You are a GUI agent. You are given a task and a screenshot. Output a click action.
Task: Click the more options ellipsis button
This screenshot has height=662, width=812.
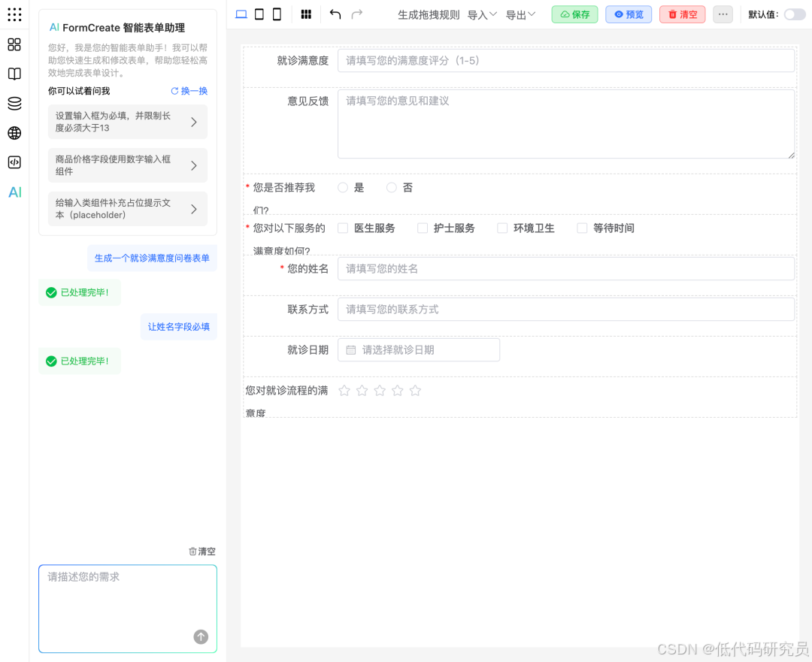(723, 14)
